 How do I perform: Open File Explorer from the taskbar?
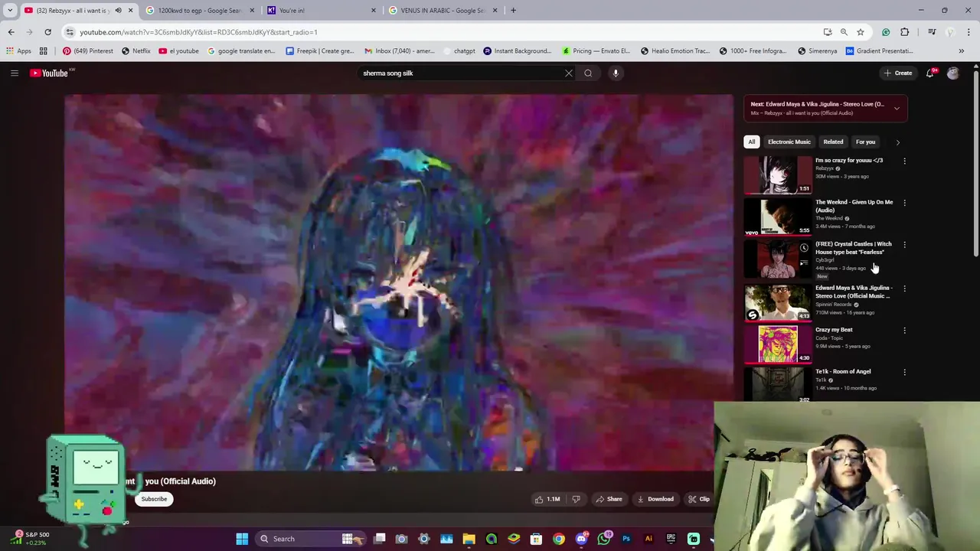click(x=469, y=539)
